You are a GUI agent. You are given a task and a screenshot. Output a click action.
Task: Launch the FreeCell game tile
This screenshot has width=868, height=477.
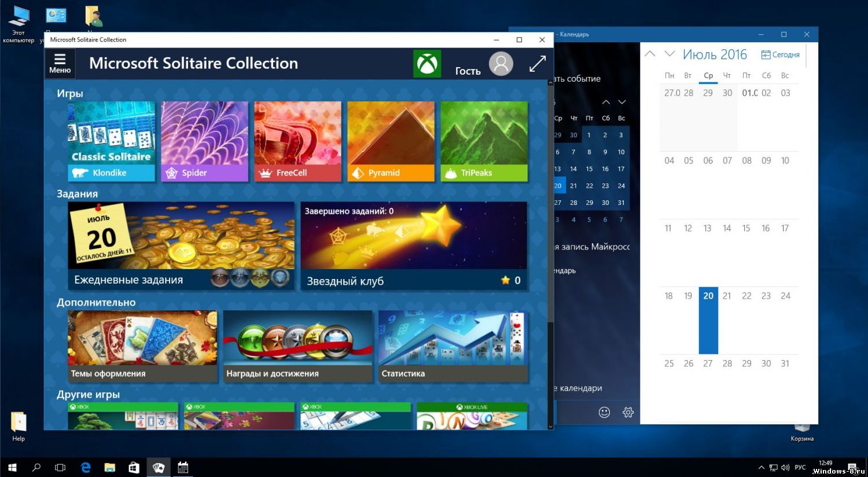[x=297, y=142]
